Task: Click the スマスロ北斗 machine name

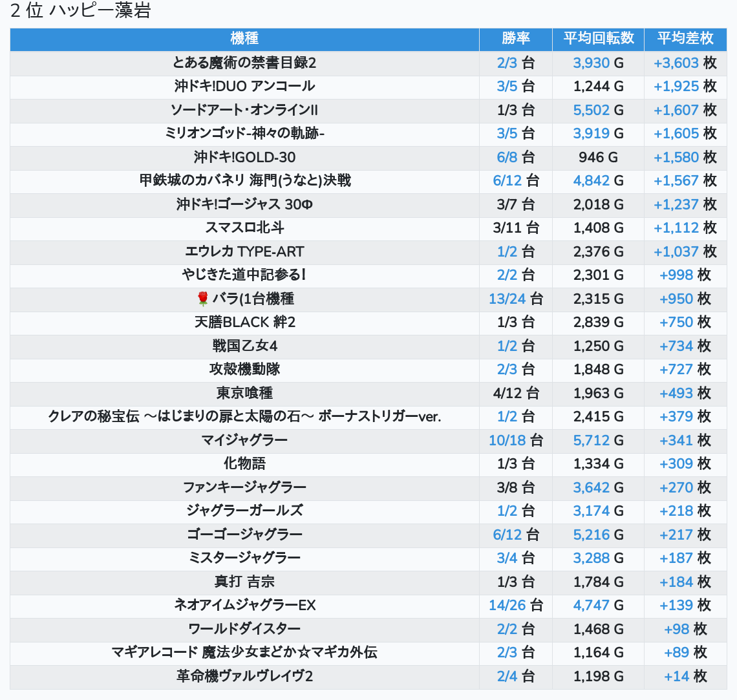Action: click(x=244, y=228)
